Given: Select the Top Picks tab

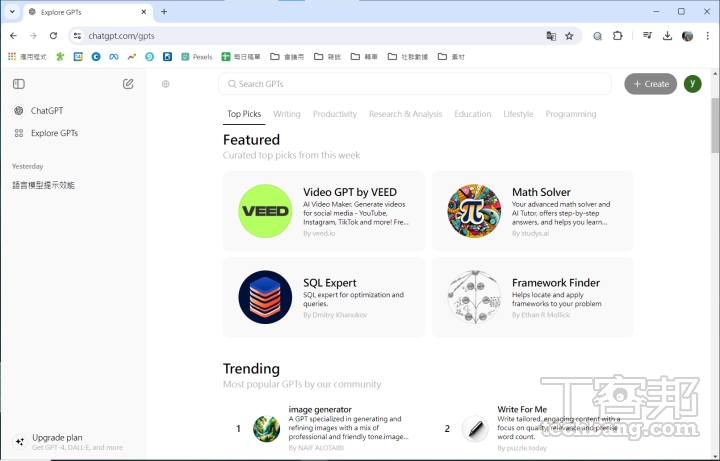Looking at the screenshot, I should [244, 114].
